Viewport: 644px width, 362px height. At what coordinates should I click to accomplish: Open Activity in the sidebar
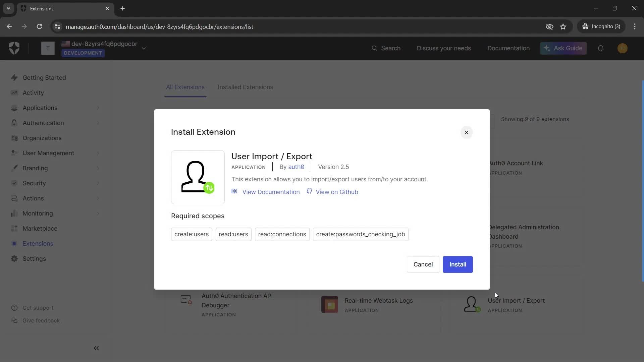click(33, 93)
